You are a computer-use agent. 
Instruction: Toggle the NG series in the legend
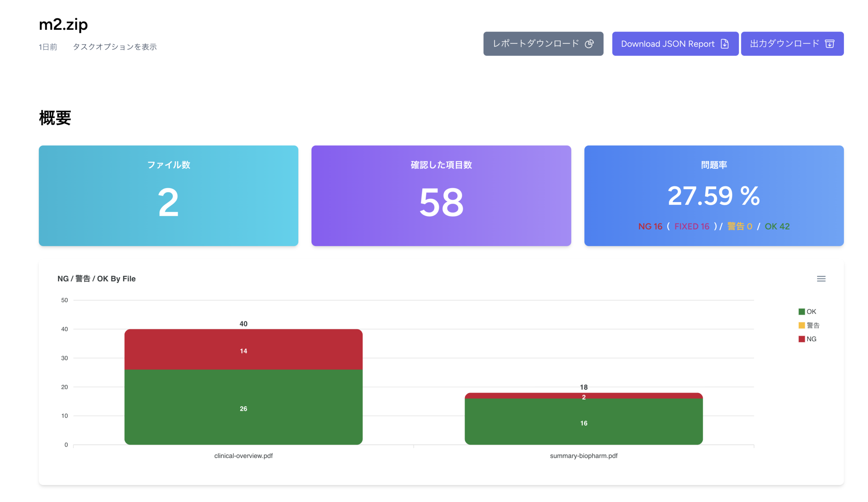pos(807,339)
